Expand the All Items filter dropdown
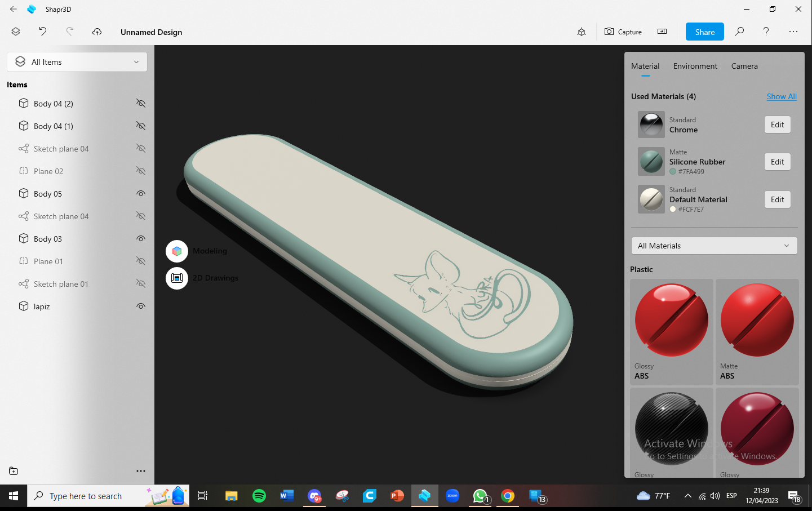 [77, 62]
